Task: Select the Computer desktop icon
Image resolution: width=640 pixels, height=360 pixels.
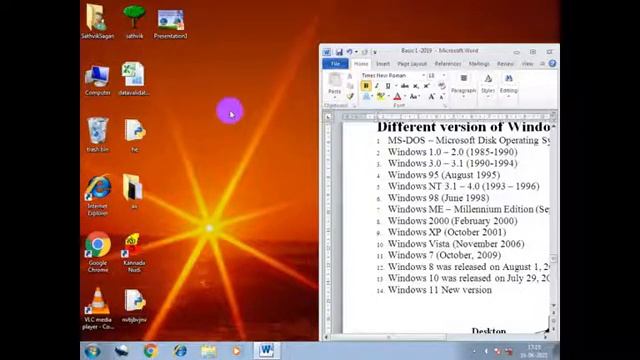Action: [98, 80]
